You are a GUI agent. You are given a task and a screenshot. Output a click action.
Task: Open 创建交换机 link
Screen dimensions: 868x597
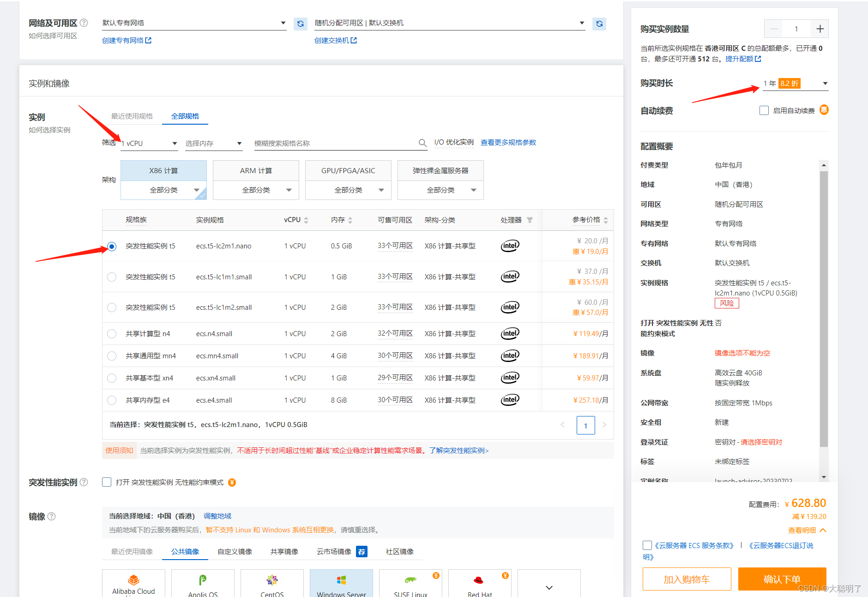(336, 41)
